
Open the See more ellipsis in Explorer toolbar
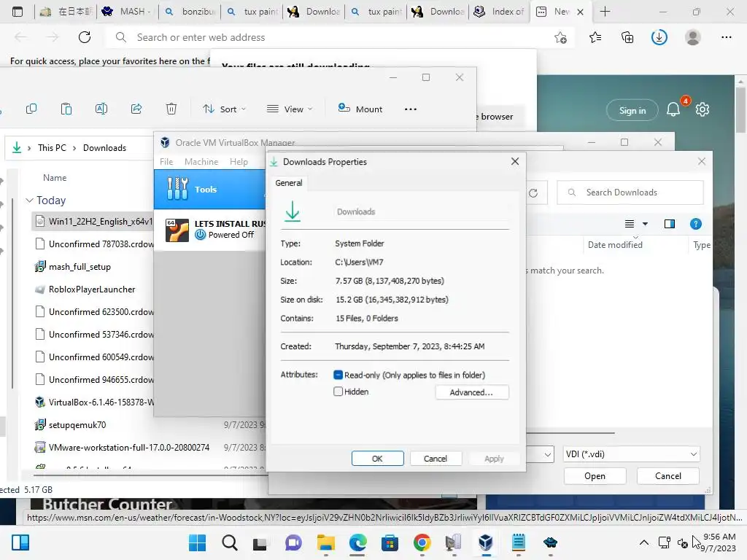(411, 109)
